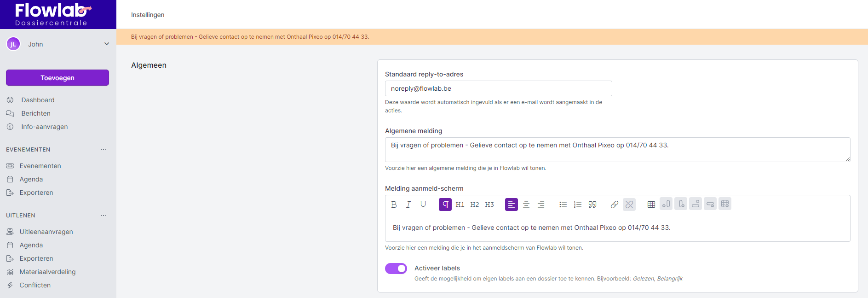The height and width of the screenshot is (298, 868).
Task: Insert a bulleted list
Action: coord(563,205)
